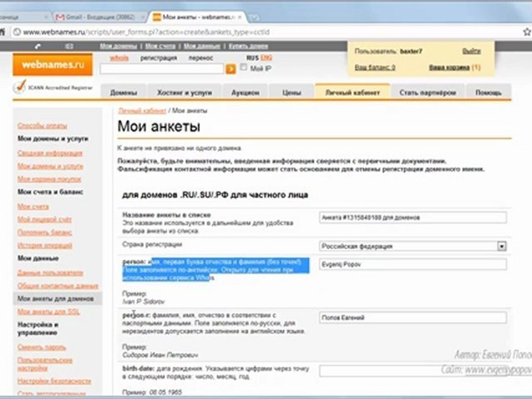Switch site language to ENG
The height and width of the screenshot is (399, 532).
coord(267,58)
